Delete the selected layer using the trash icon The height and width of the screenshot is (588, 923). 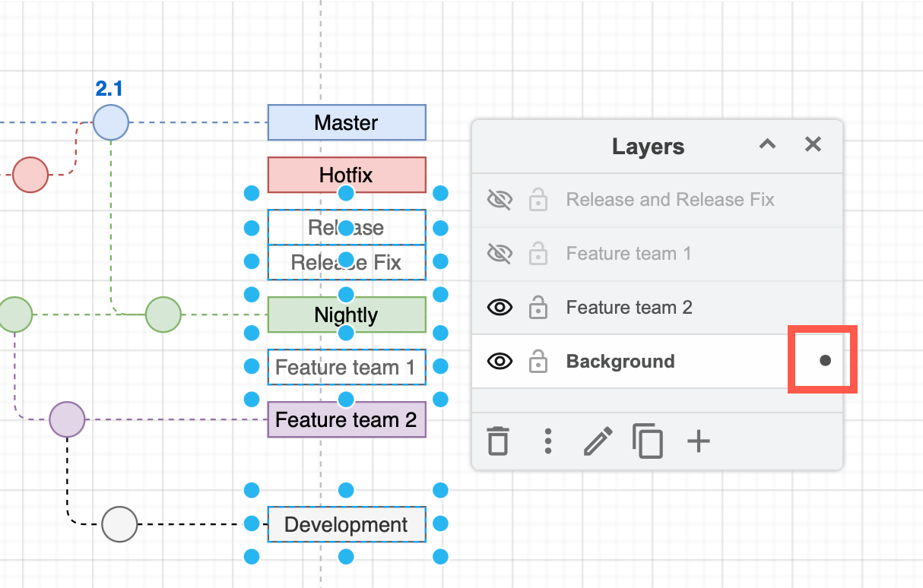(x=498, y=441)
